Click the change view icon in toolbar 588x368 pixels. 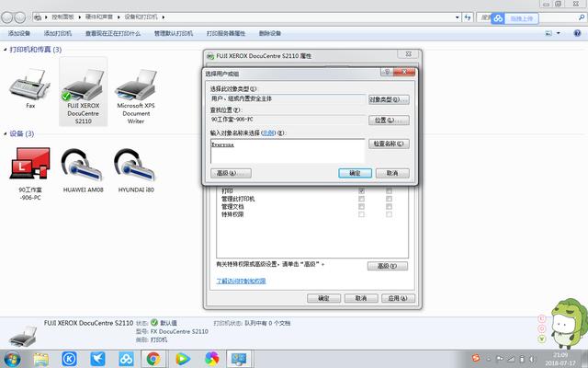(x=548, y=33)
